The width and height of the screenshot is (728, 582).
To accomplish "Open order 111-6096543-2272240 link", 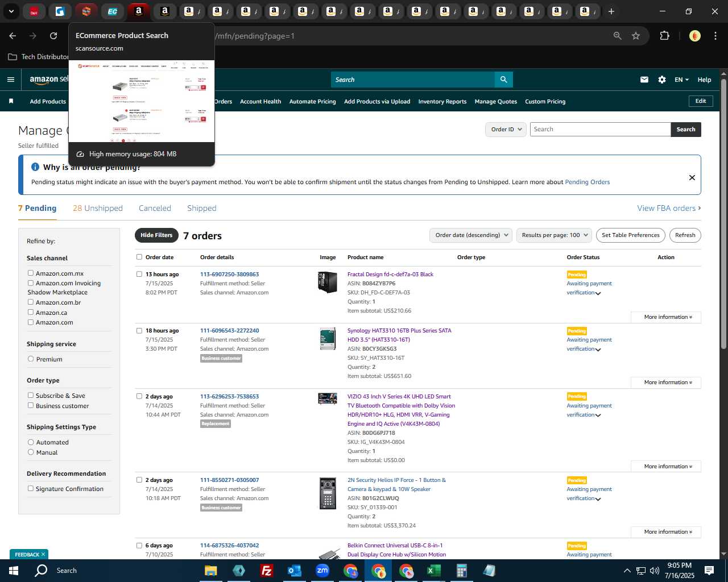I will click(x=229, y=331).
